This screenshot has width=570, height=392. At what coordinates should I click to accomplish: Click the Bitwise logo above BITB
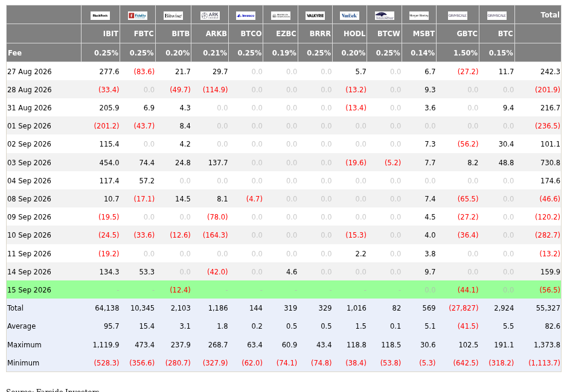173,16
